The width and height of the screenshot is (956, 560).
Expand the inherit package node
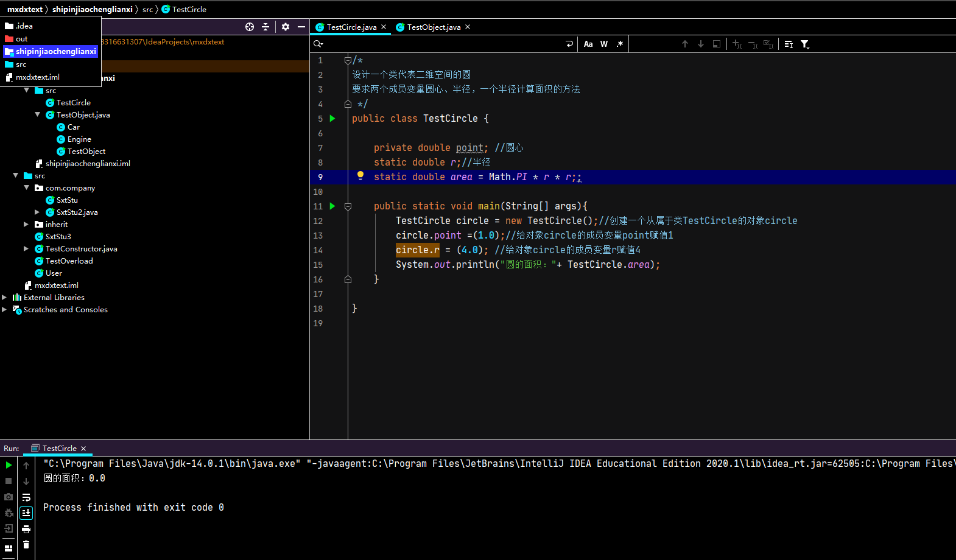(x=27, y=224)
